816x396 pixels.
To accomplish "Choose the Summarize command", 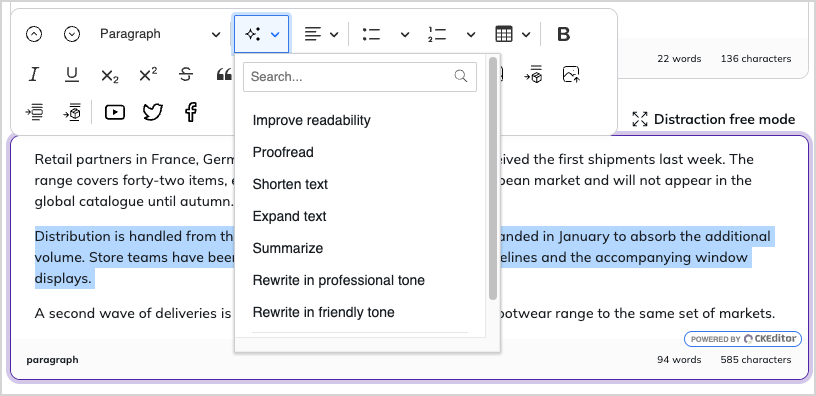I will [x=288, y=248].
